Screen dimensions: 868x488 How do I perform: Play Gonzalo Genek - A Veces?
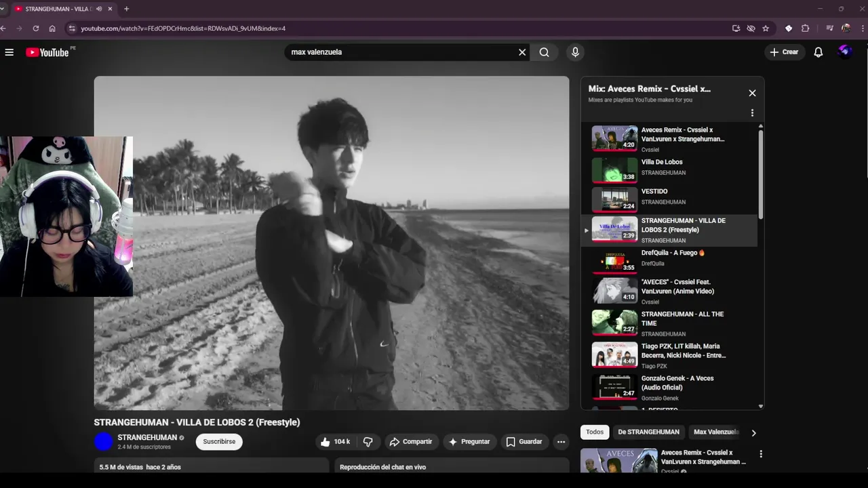[669, 388]
